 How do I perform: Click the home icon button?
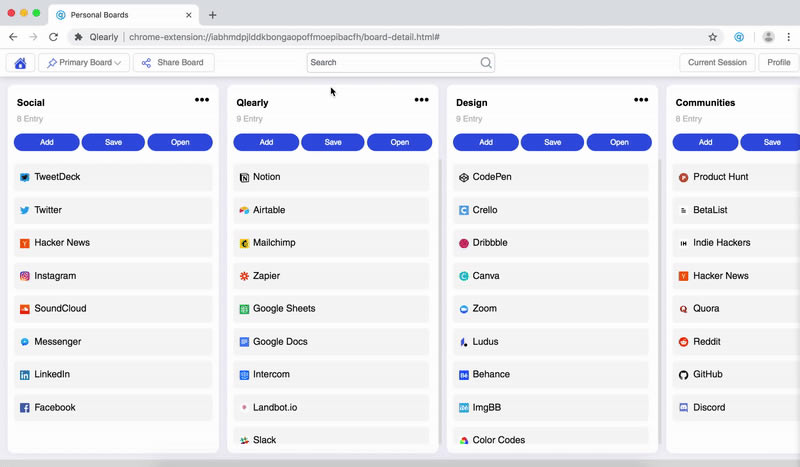coord(20,63)
